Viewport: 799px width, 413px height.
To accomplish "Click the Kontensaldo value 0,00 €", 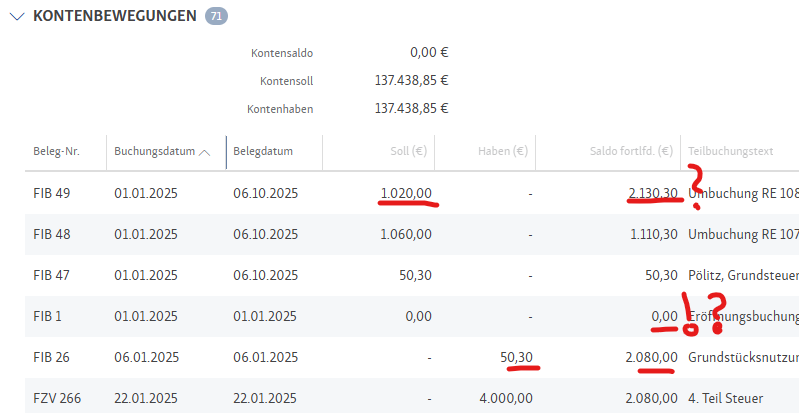I will pyautogui.click(x=428, y=53).
